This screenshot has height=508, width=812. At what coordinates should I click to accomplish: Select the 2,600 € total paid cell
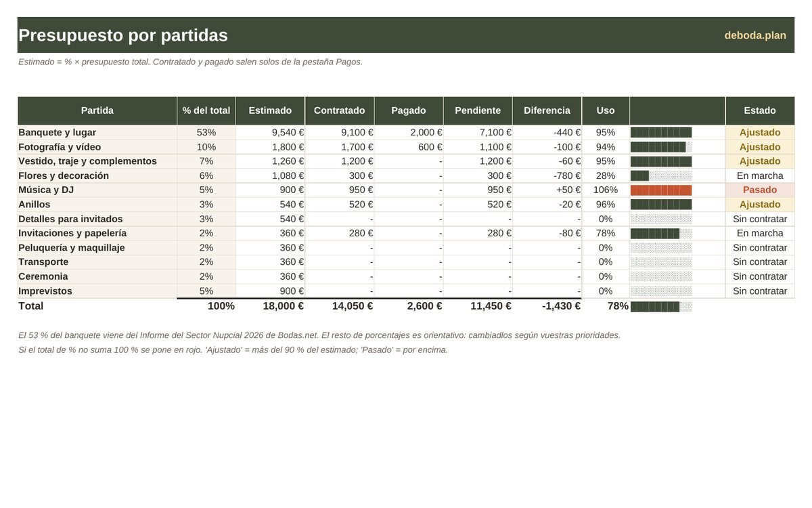pyautogui.click(x=409, y=306)
